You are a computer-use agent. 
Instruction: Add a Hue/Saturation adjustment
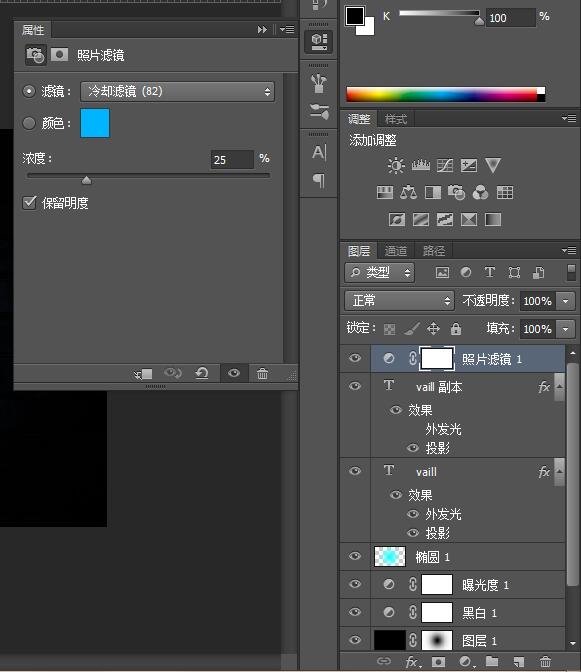[384, 192]
